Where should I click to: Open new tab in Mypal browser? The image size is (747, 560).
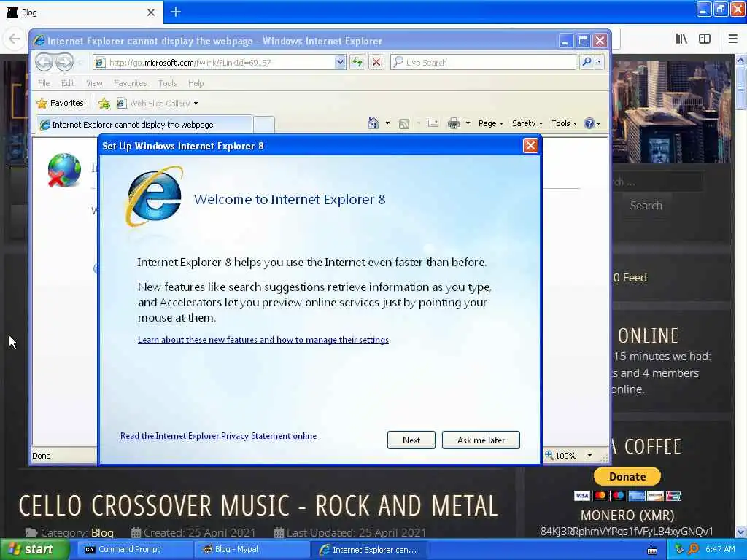click(x=176, y=12)
